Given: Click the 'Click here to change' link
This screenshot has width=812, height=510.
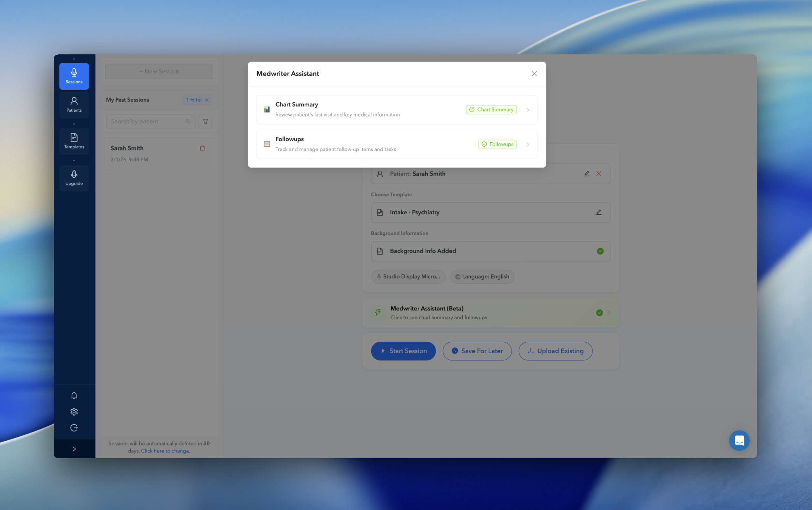Looking at the screenshot, I should click(165, 451).
